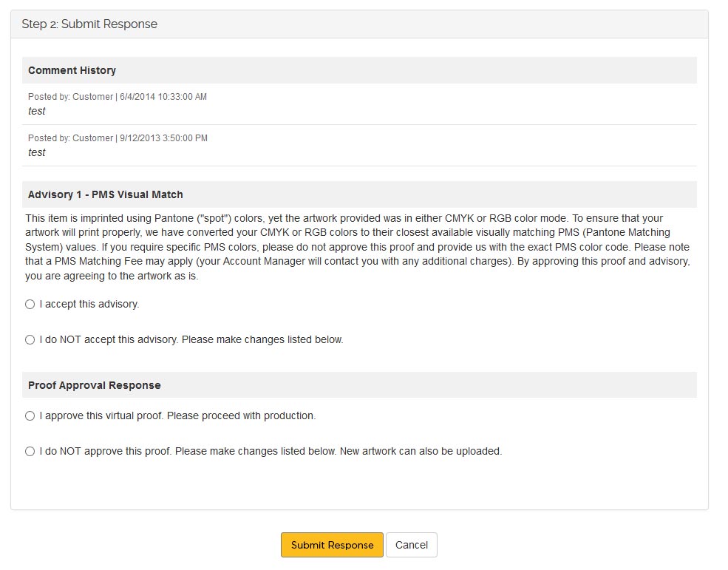This screenshot has width=728, height=570.
Task: Click the 'New artwork can also be uploaded.' label
Action: pos(421,451)
